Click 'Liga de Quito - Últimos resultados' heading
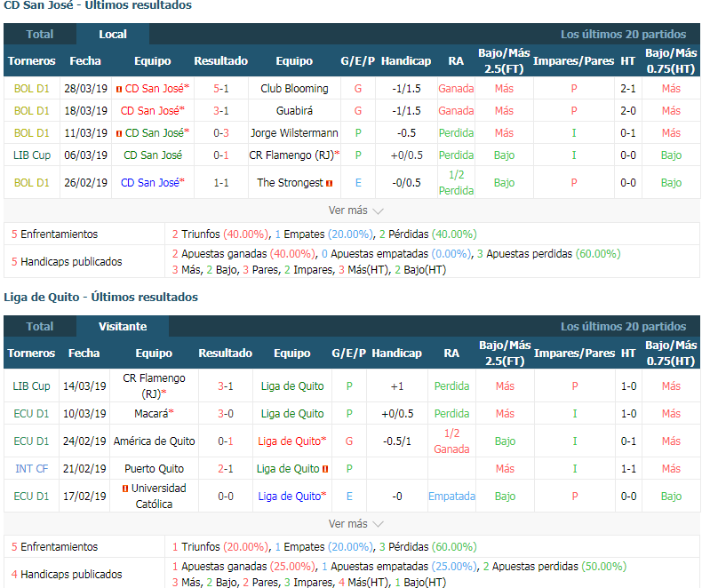 click(100, 298)
